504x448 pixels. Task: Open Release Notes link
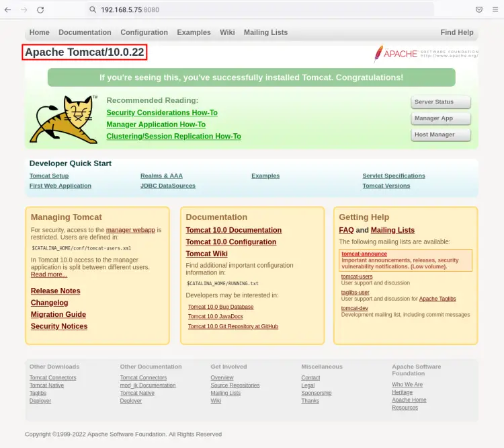(55, 291)
